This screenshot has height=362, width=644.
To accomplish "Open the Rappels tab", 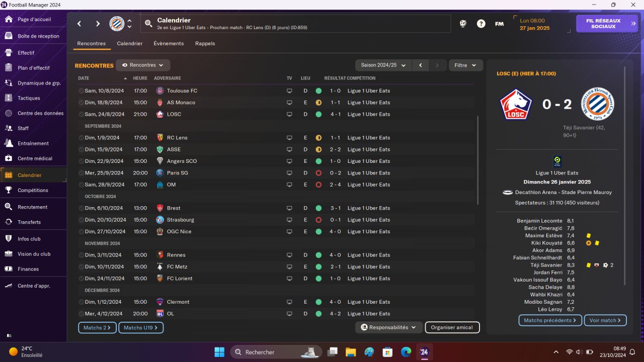I will [x=205, y=44].
